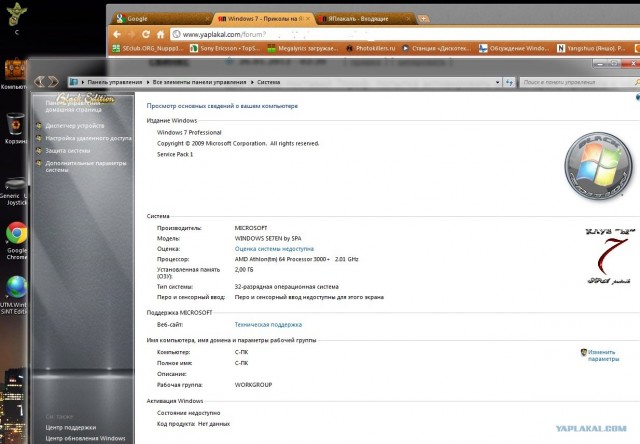Click the refresh button beside address bar
640x444 pixels.
coord(509,82)
